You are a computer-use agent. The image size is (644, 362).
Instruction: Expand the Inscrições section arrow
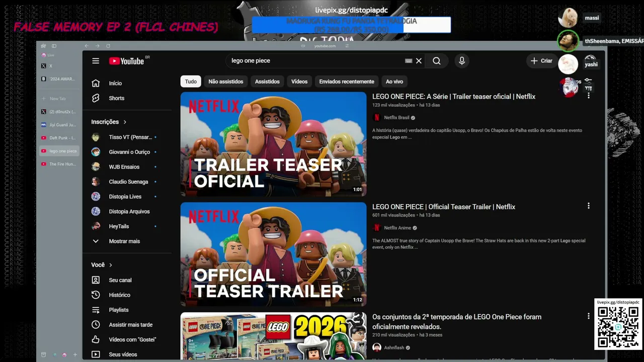(x=125, y=122)
